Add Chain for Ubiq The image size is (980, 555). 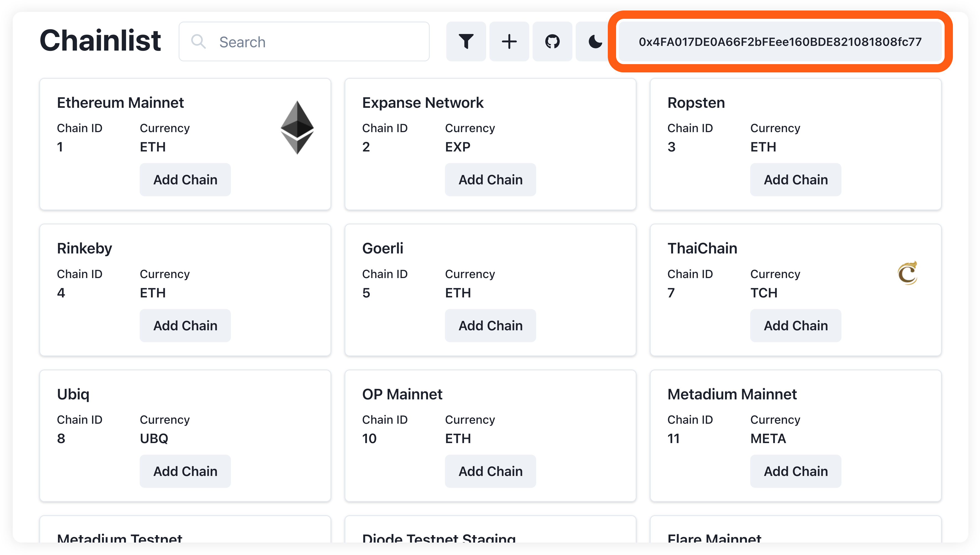185,471
